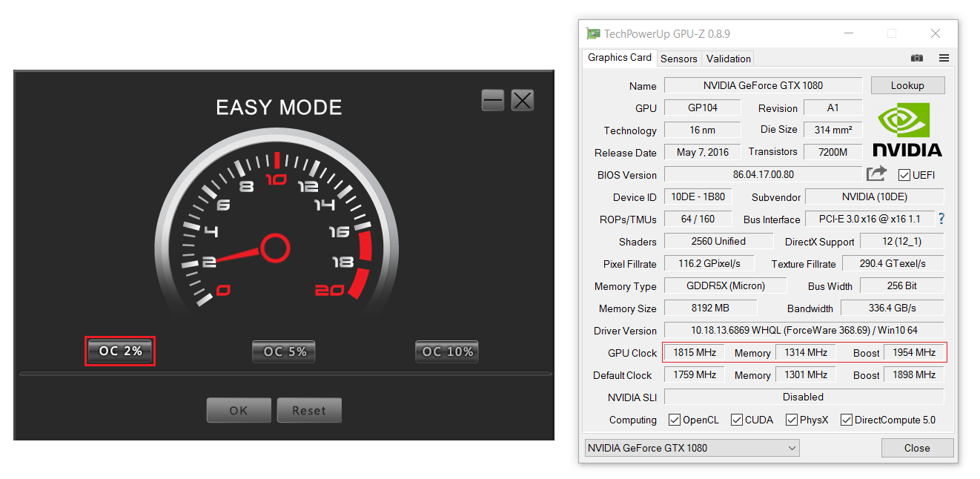This screenshot has height=479, width=980.
Task: Click the Close button in GPU-Z
Action: (x=917, y=448)
